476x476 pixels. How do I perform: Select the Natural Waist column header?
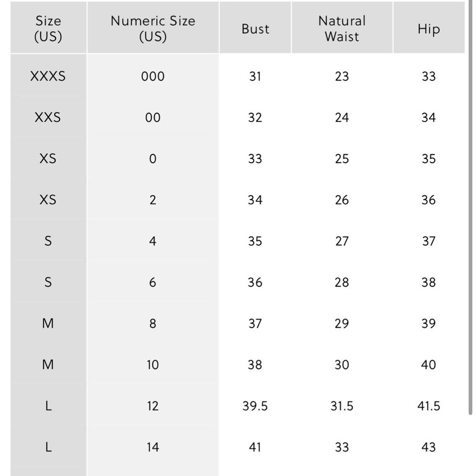342,29
